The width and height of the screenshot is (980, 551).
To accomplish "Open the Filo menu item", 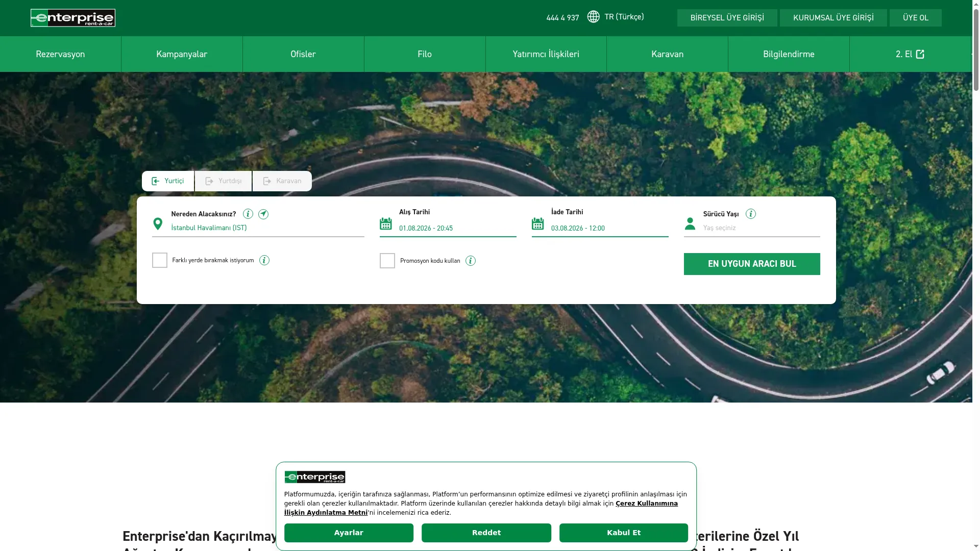I will 425,54.
